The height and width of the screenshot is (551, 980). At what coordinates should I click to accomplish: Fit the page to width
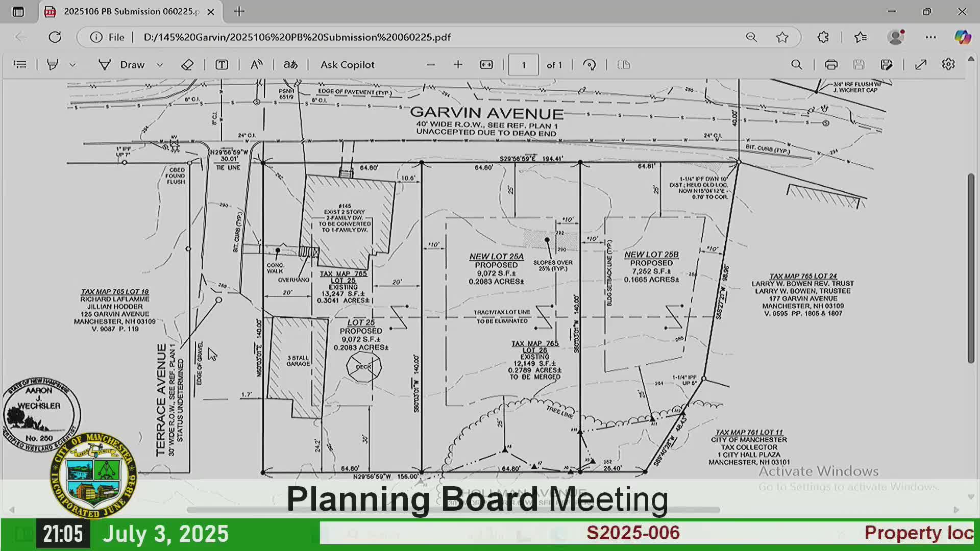point(486,64)
